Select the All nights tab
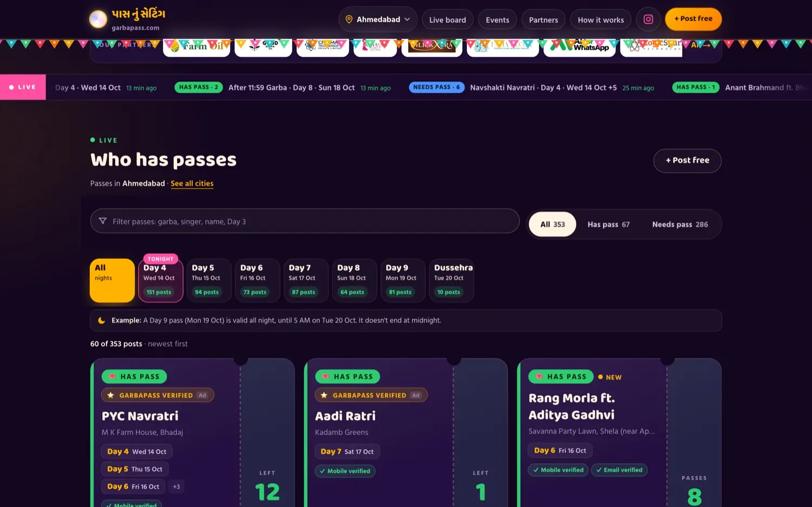Image resolution: width=812 pixels, height=507 pixels. [x=112, y=280]
